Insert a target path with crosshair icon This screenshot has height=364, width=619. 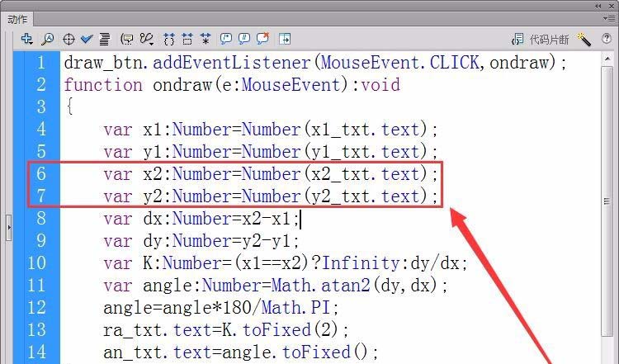69,39
